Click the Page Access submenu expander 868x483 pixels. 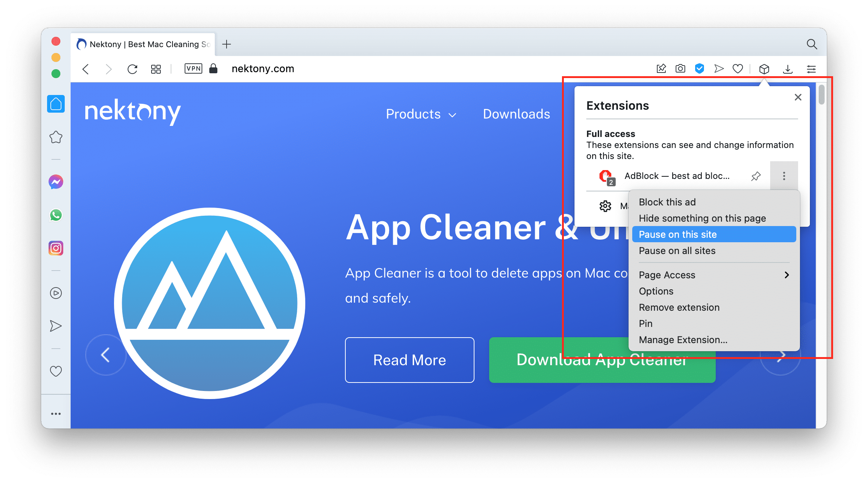click(789, 274)
